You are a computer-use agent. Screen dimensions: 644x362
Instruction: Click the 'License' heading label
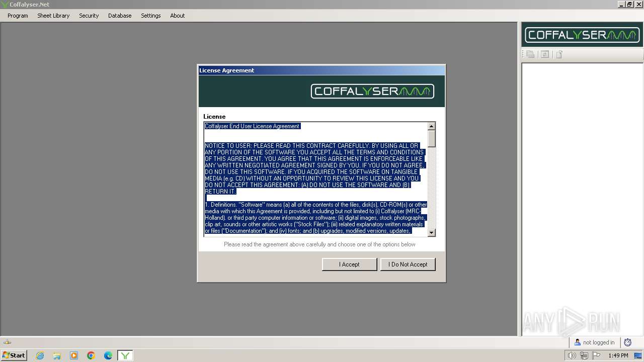point(214,117)
